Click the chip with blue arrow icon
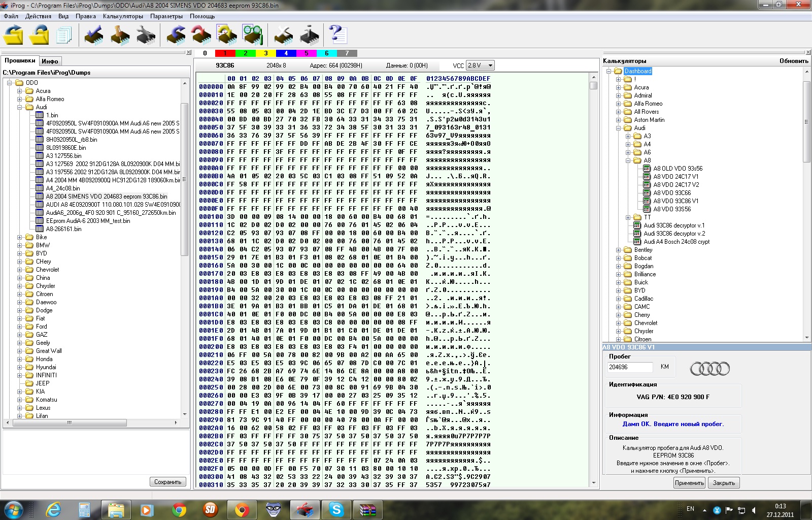Viewport: 812px width, 520px height. [x=176, y=35]
